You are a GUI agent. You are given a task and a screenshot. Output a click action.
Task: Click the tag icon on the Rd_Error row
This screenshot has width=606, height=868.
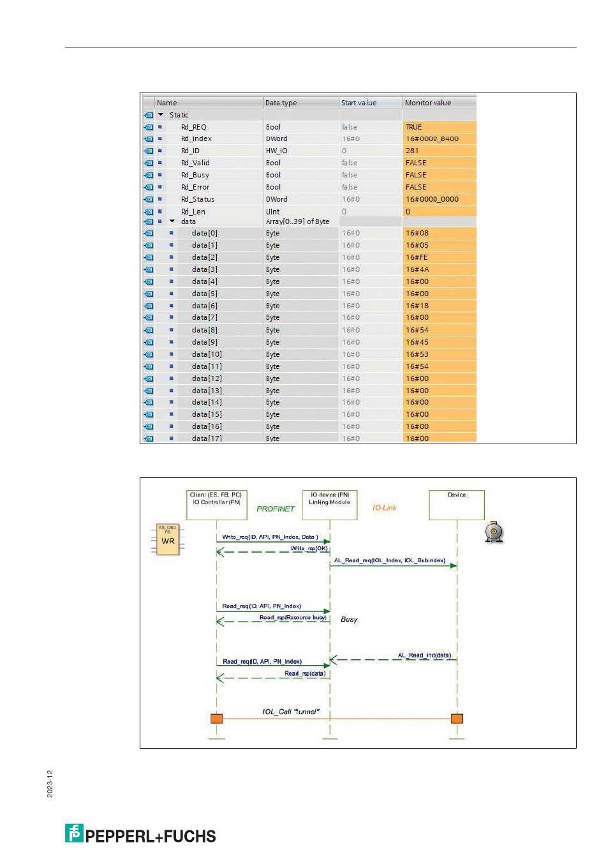[x=149, y=187]
